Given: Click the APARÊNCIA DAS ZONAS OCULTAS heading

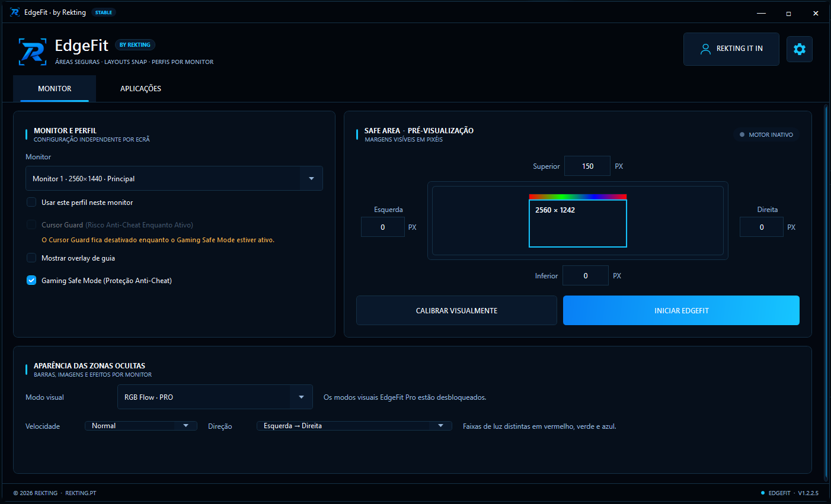Looking at the screenshot, I should pyautogui.click(x=90, y=366).
